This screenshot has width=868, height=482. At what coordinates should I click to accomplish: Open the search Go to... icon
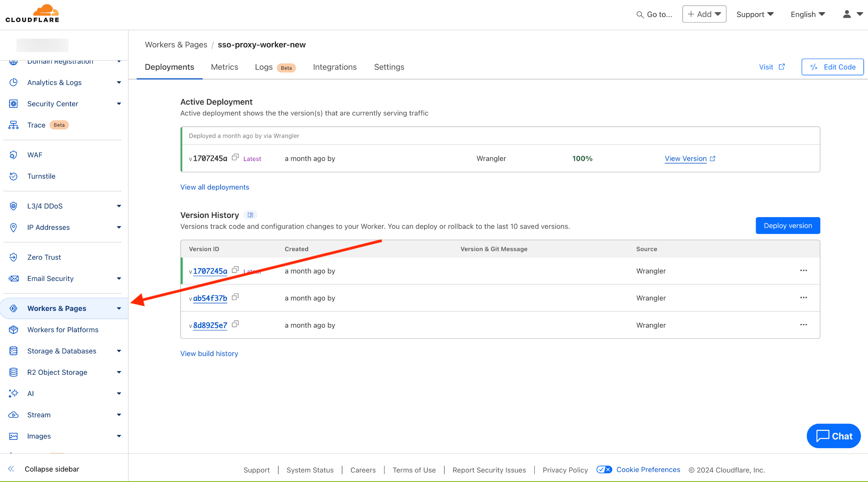(x=639, y=14)
